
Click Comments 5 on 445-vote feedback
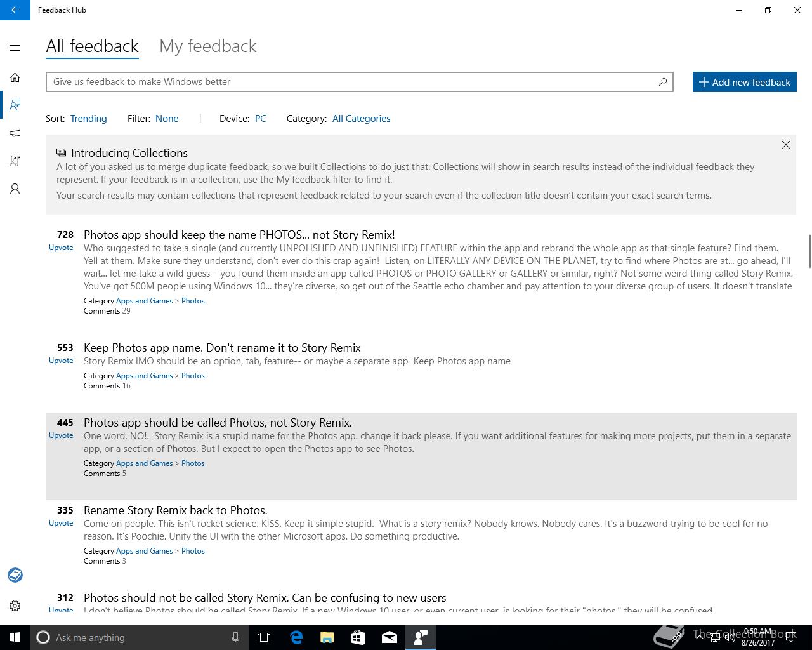[105, 474]
